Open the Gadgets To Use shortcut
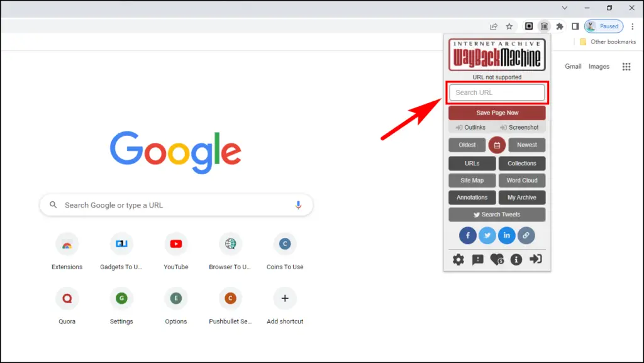Screen dimensions: 644x363 click(x=121, y=250)
